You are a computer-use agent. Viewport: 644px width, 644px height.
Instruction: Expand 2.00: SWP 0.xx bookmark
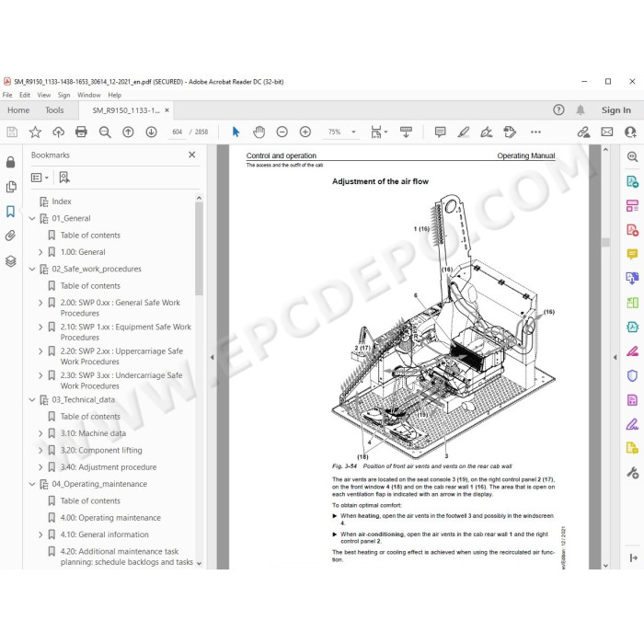click(x=40, y=303)
